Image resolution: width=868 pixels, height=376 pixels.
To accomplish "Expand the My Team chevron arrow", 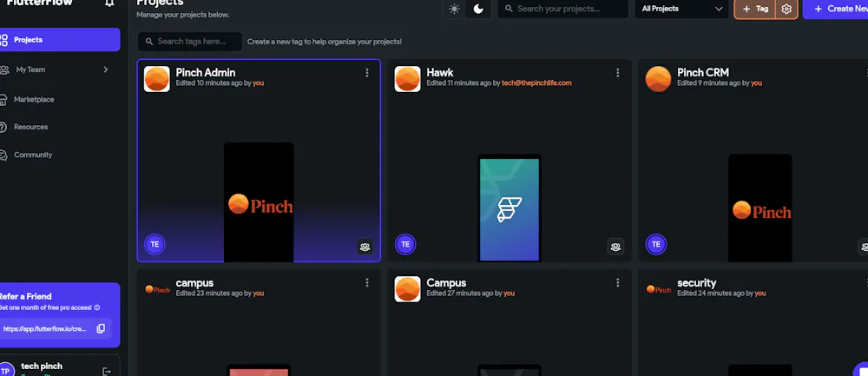I will coord(106,69).
